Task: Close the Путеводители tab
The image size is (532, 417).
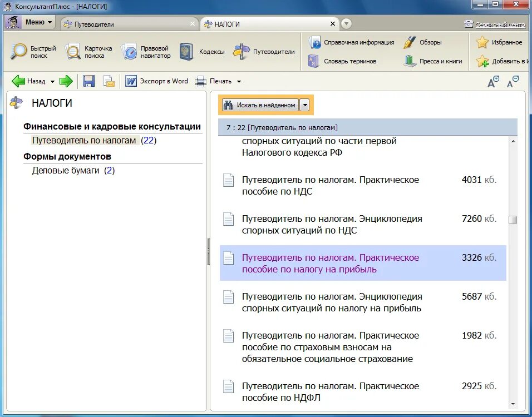Action: (x=193, y=24)
